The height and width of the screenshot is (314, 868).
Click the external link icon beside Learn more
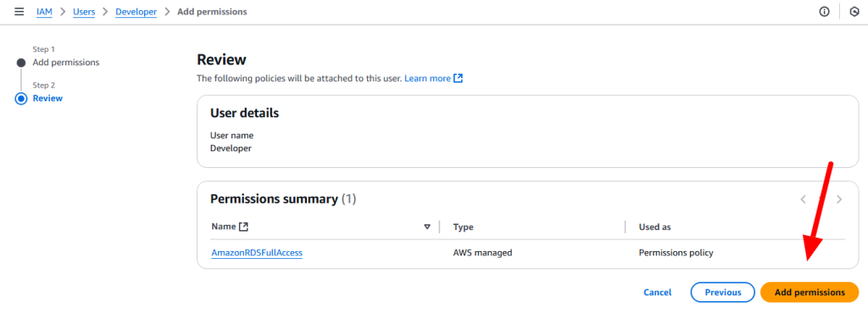tap(458, 78)
